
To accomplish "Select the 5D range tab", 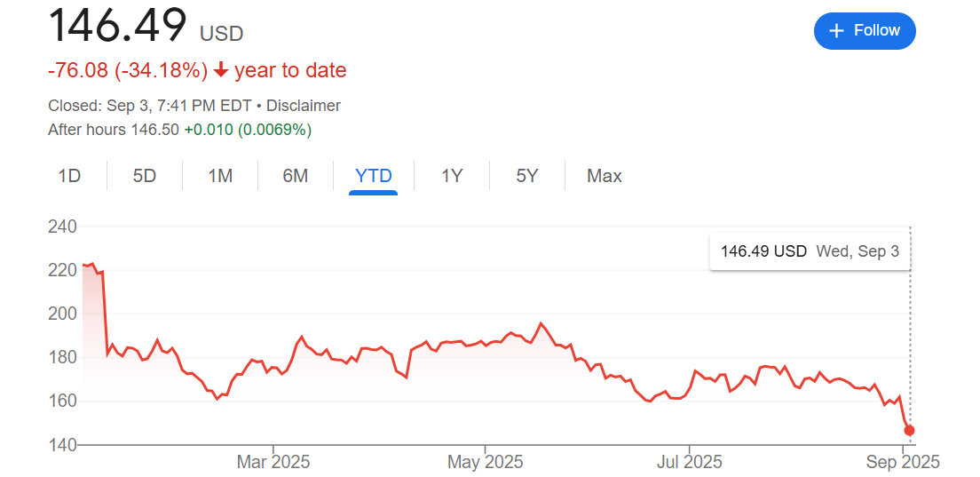I will click(x=145, y=176).
